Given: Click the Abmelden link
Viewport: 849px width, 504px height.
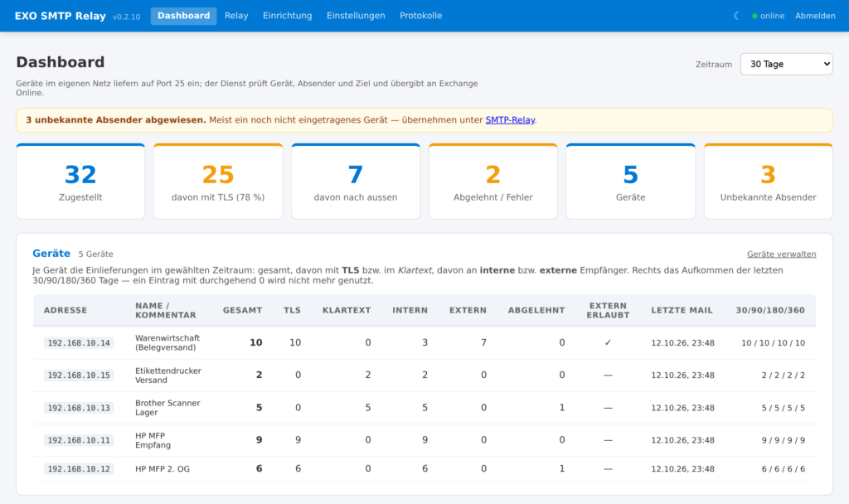Looking at the screenshot, I should pyautogui.click(x=815, y=16).
